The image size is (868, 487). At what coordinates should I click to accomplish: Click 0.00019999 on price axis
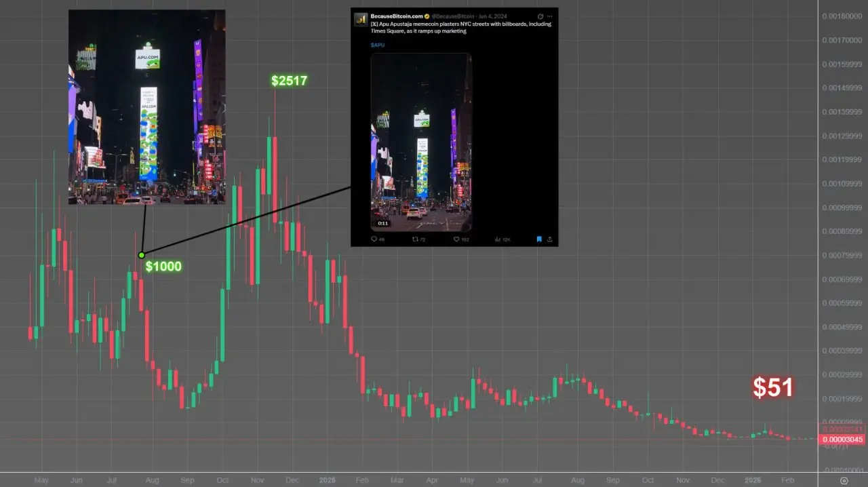pos(842,399)
